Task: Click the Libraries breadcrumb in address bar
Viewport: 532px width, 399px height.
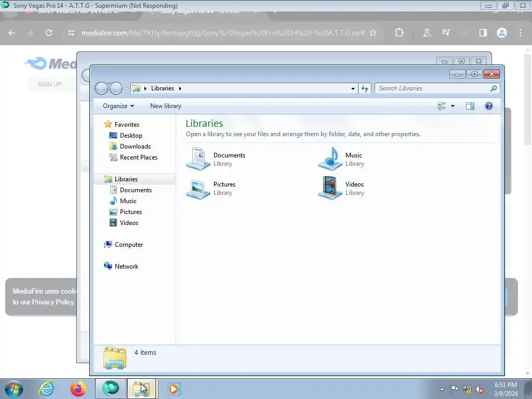Action: [163, 88]
